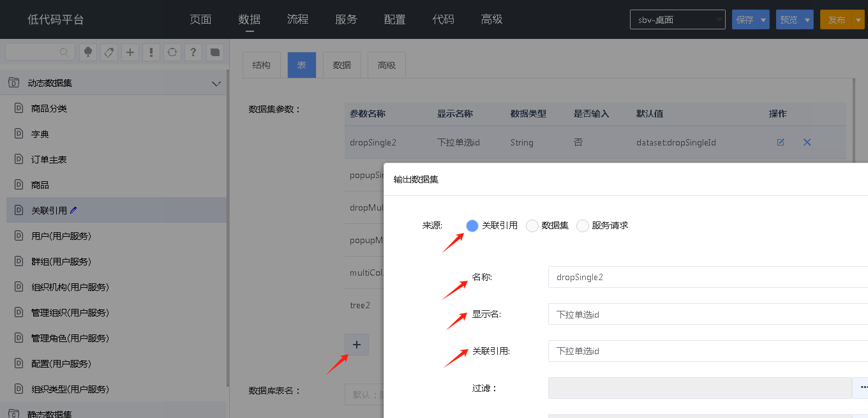Viewport: 868px width, 418px height.
Task: Select the 数据集 source radio button
Action: (532, 225)
